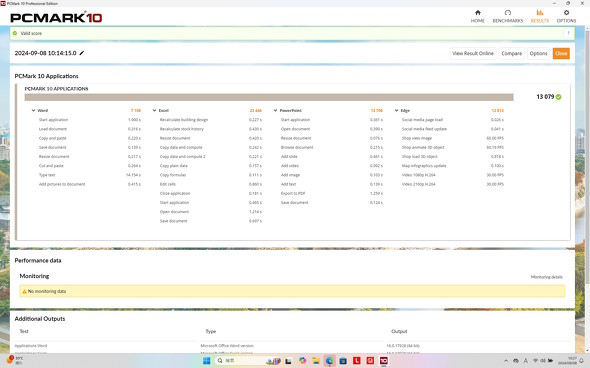This screenshot has width=590, height=368.
Task: Click the PCMark 10 logo
Action: (x=56, y=17)
